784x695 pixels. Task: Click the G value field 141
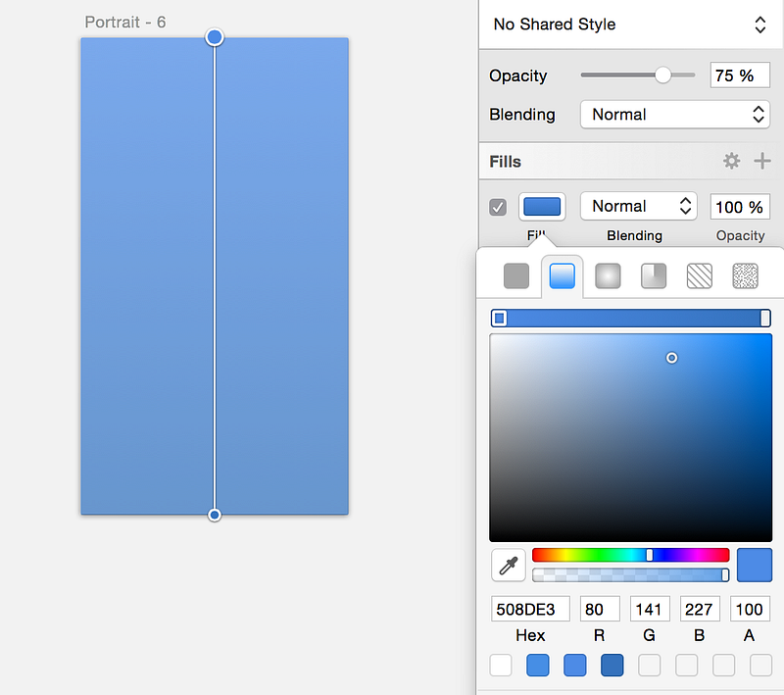point(650,609)
